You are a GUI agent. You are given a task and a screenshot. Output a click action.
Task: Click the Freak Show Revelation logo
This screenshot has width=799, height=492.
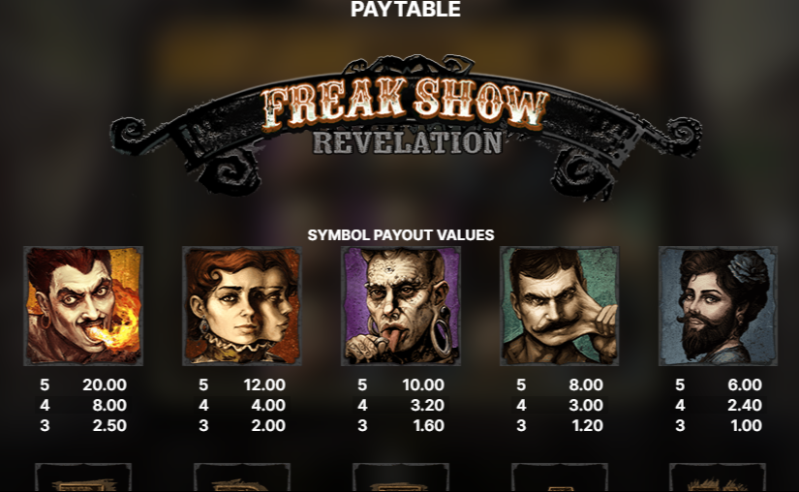[406, 125]
